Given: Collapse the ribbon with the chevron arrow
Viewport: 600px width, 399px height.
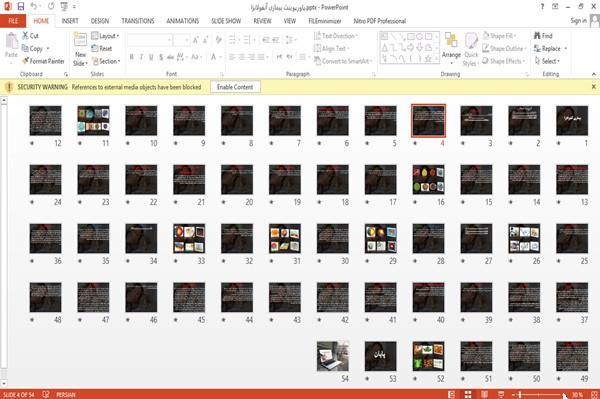Looking at the screenshot, I should [x=593, y=74].
